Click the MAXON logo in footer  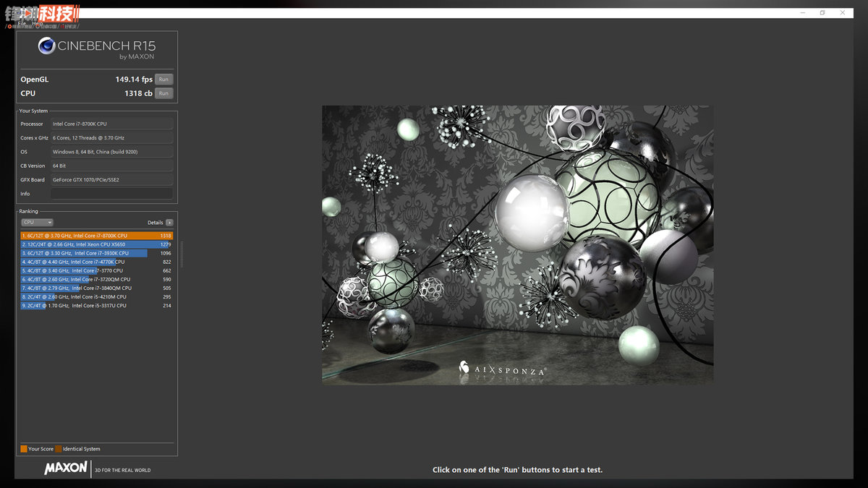(x=66, y=469)
